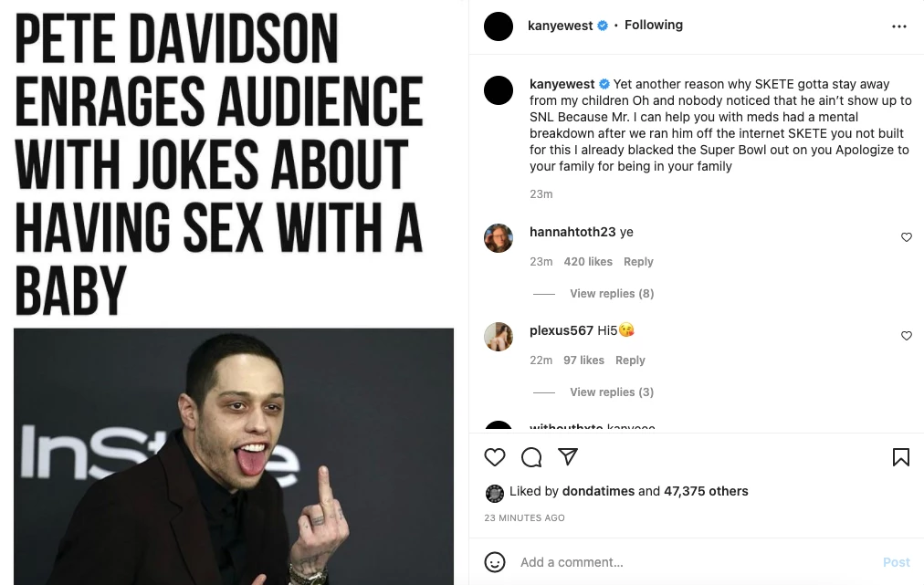This screenshot has height=585, width=924.
Task: Open the 47,375 others likes list
Action: 706,491
